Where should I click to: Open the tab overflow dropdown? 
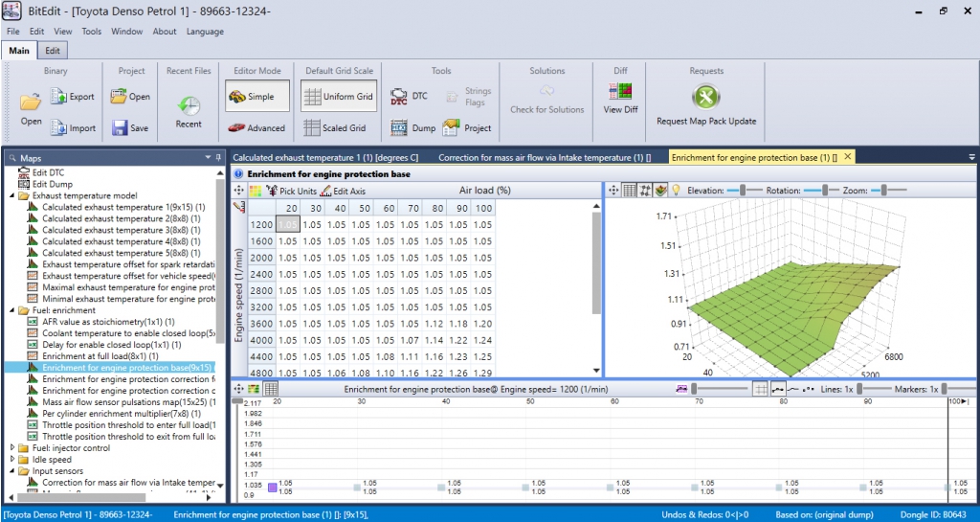tap(972, 157)
